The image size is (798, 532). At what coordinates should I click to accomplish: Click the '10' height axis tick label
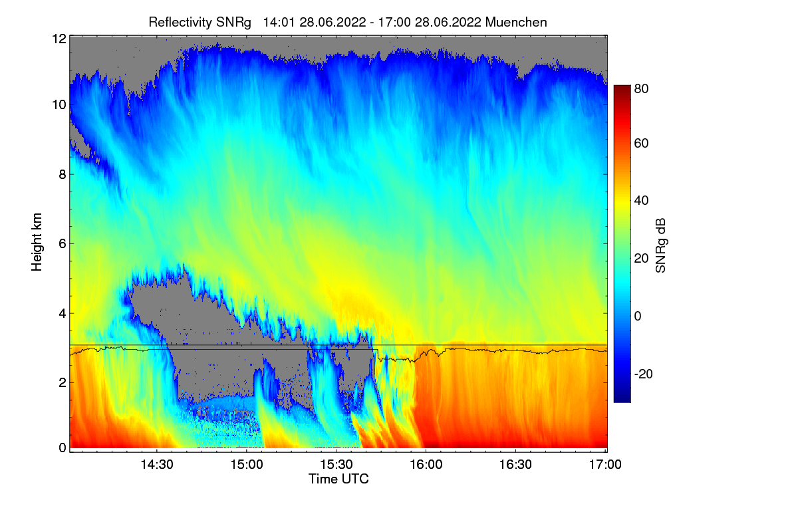(59, 104)
